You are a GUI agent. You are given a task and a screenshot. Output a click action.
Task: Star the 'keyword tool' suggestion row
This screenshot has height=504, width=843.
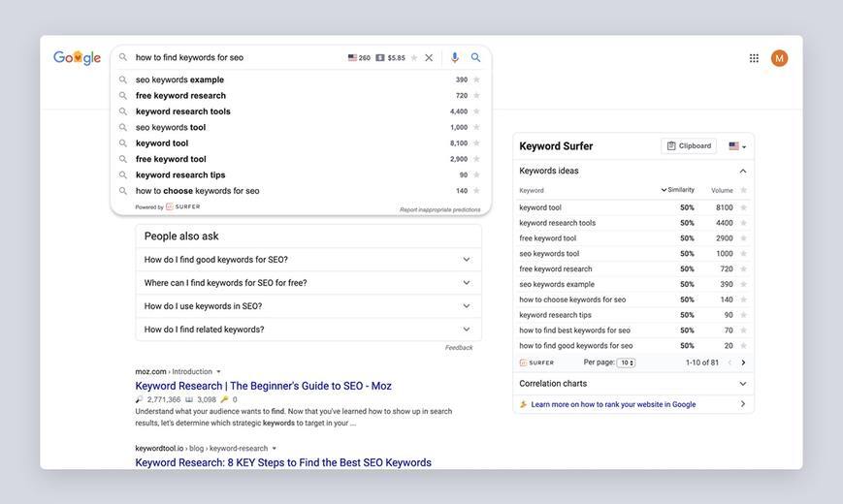(x=476, y=142)
